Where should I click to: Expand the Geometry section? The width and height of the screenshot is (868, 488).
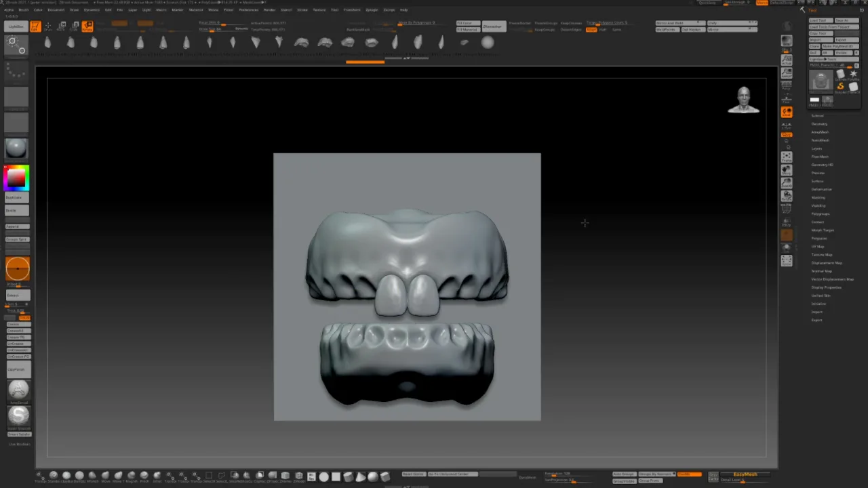click(x=819, y=124)
